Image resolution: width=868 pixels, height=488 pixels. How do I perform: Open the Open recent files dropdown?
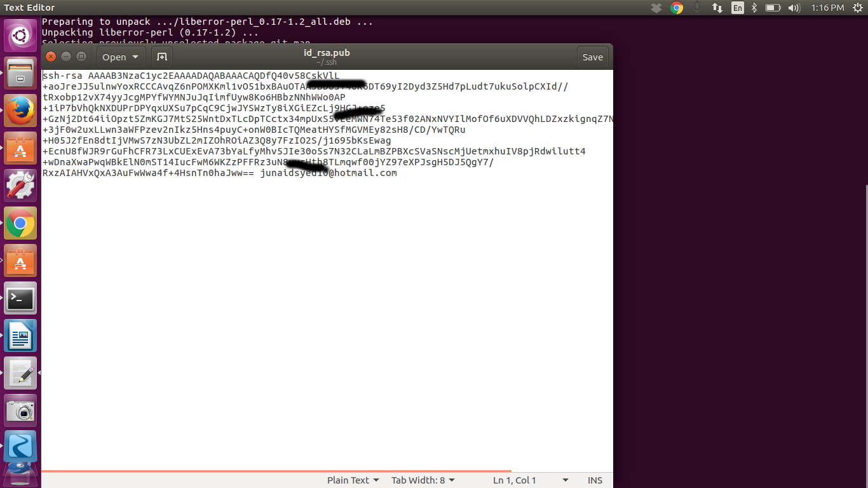tap(120, 57)
